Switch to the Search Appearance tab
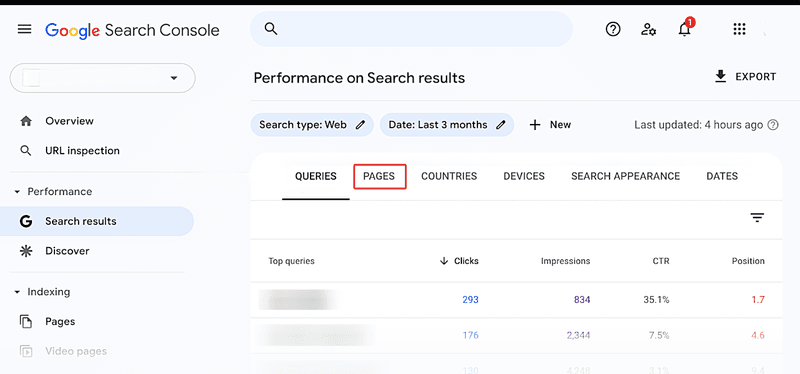Viewport: 800px width, 374px height. tap(626, 177)
